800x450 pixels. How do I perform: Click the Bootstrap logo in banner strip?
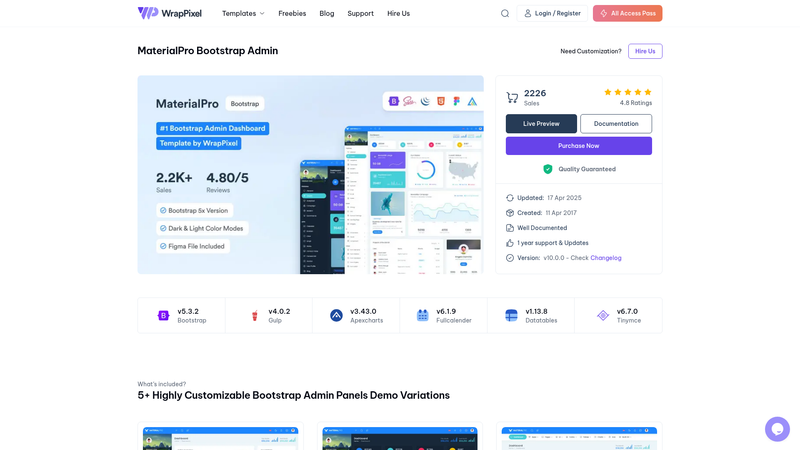[394, 102]
